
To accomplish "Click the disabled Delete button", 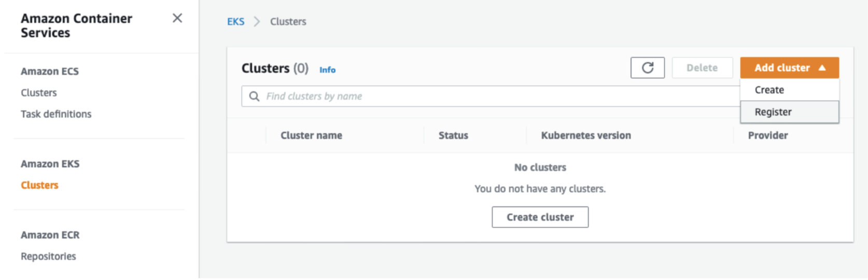I will (702, 68).
